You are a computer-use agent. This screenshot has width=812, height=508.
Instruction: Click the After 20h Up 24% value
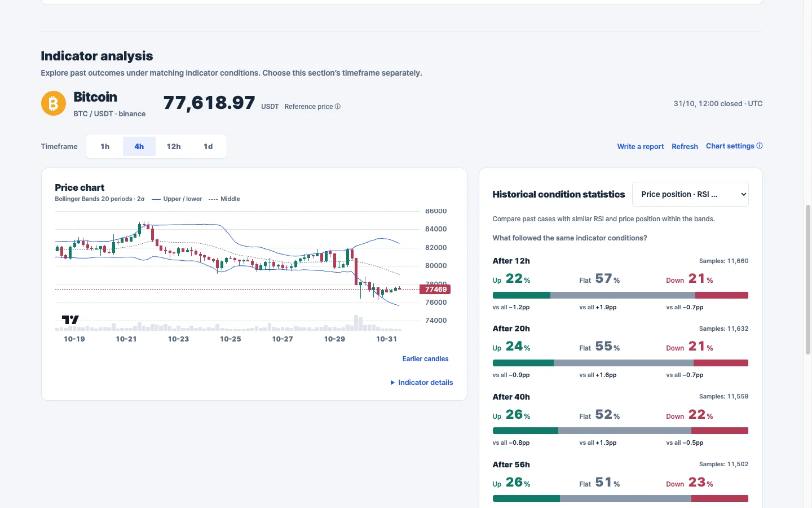tap(518, 347)
